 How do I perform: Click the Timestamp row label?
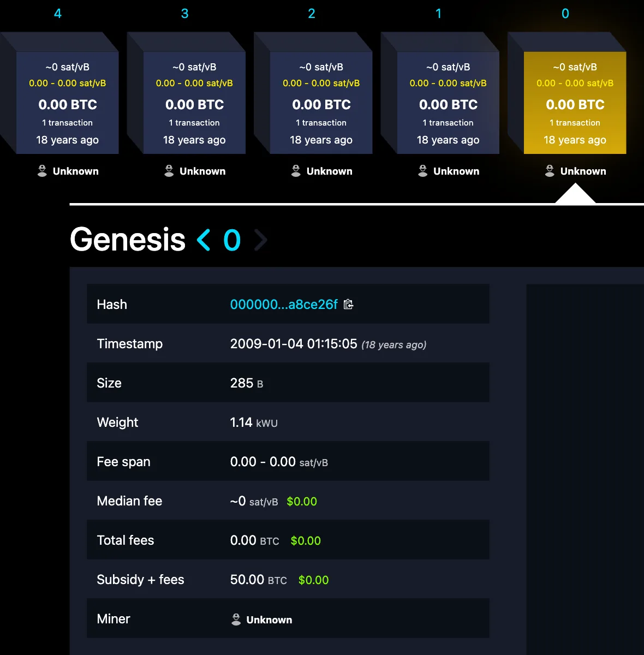[130, 344]
